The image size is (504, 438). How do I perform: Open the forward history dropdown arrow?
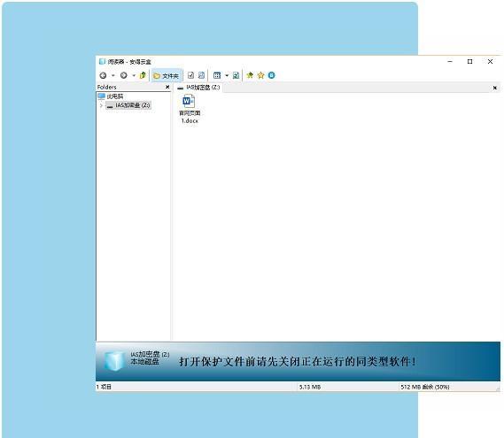click(134, 75)
